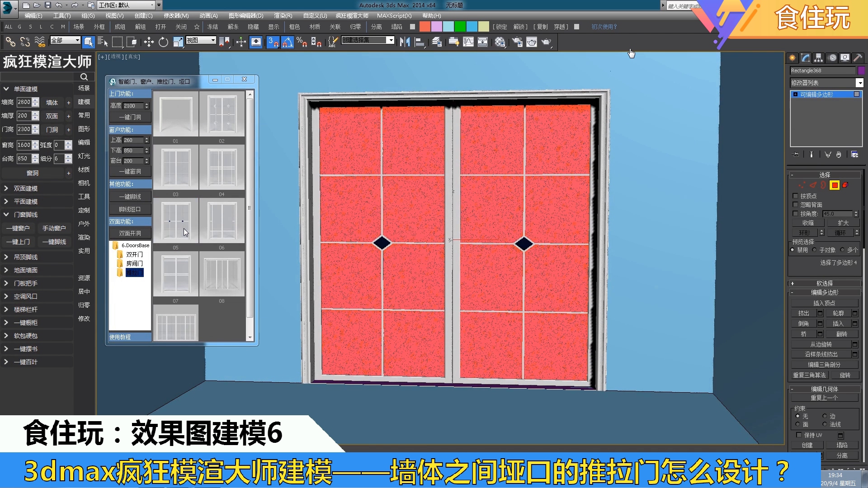Open the 创建选择集 dropdown
The height and width of the screenshot is (488, 868).
click(x=392, y=40)
